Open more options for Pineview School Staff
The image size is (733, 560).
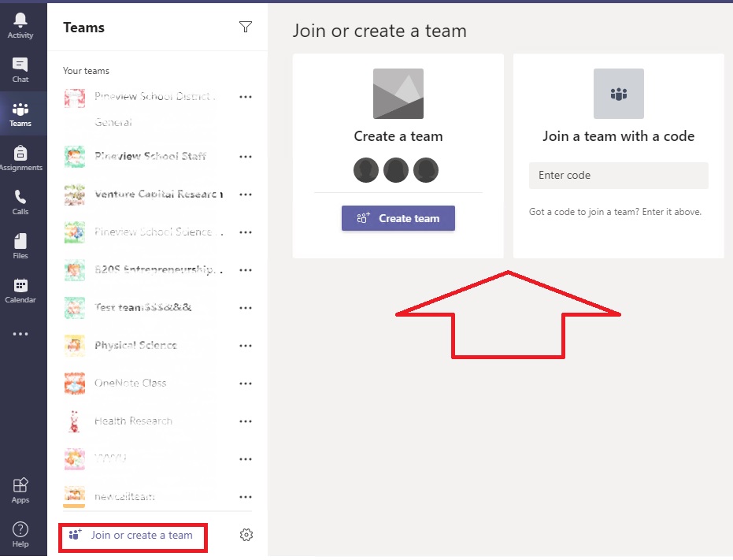tap(246, 157)
